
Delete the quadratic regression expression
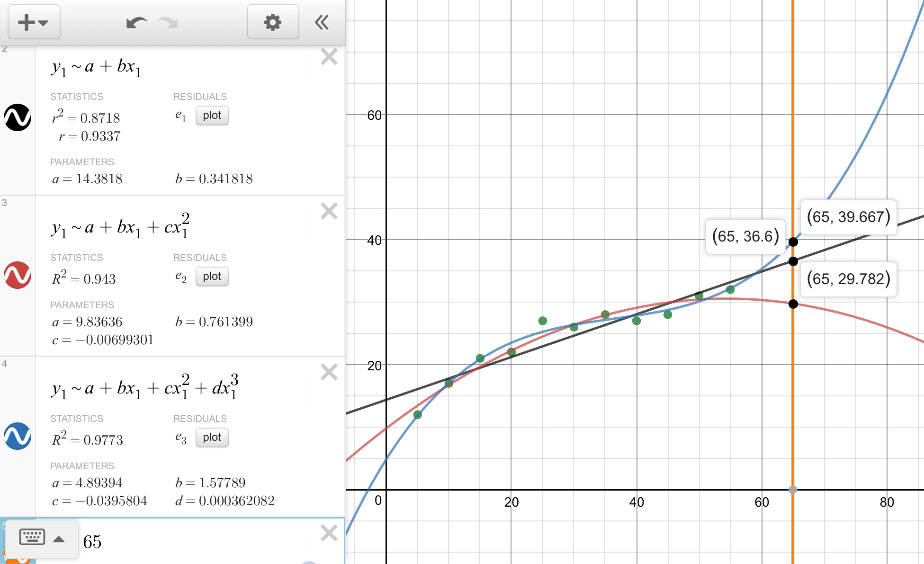click(x=329, y=211)
